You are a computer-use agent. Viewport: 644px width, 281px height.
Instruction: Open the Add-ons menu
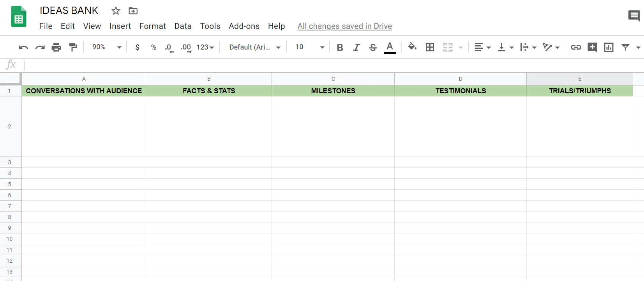pos(244,26)
